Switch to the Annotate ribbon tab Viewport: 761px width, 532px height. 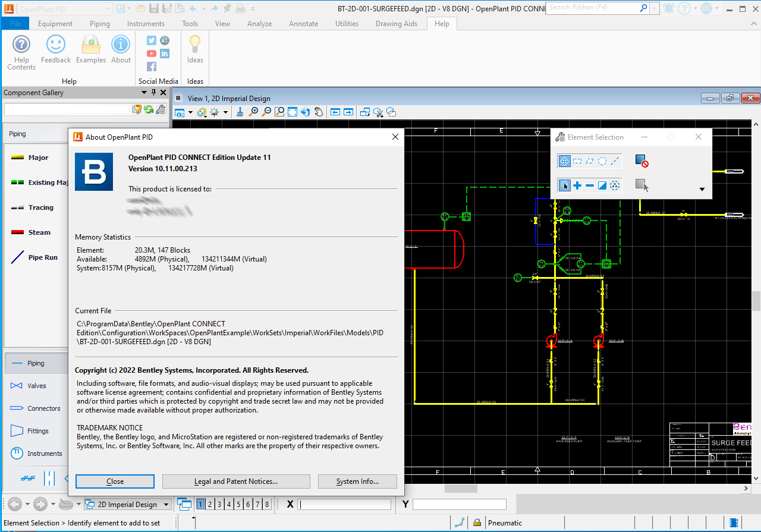tap(303, 24)
